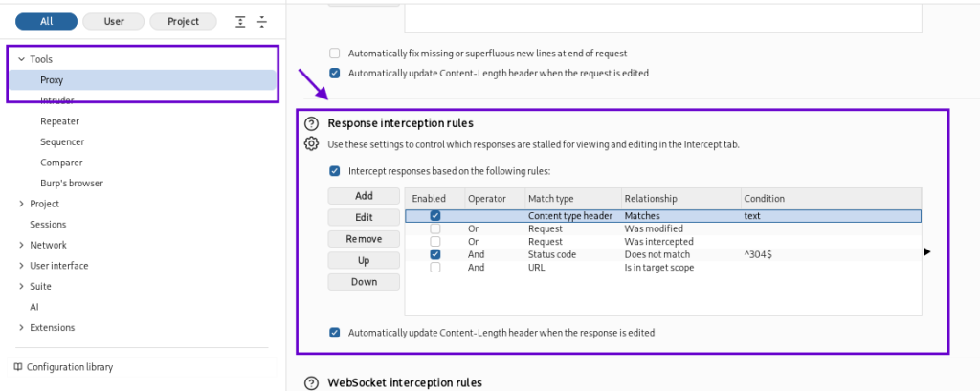Screen dimensions: 980x391
Task: Expand the Extensions tree section
Action: point(21,327)
